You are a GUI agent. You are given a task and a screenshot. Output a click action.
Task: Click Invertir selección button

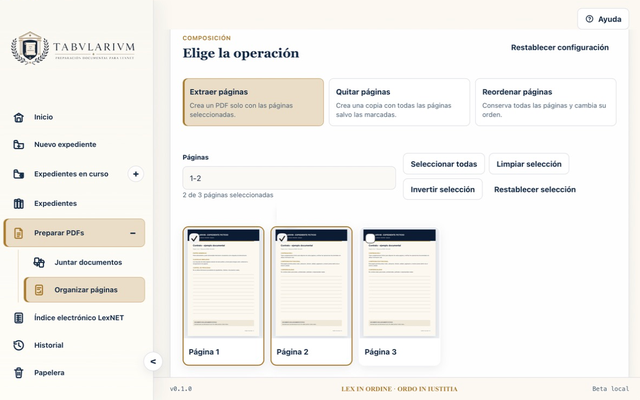pos(442,189)
